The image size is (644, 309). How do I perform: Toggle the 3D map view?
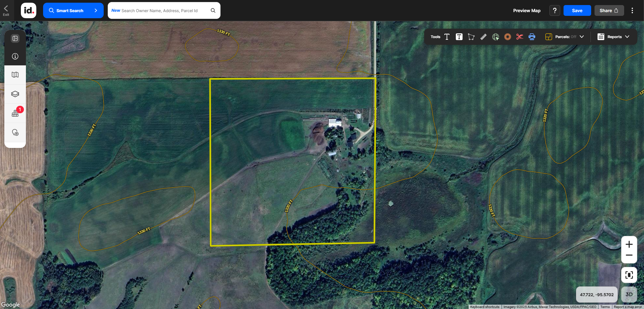coord(629,295)
